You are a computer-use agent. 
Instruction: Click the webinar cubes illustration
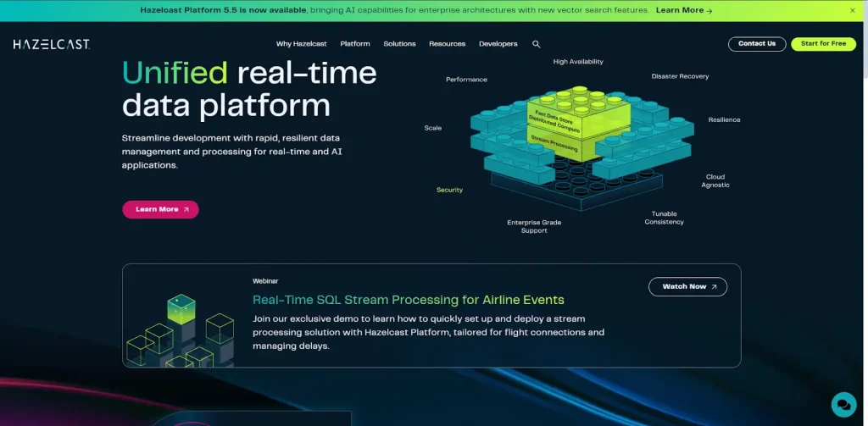click(x=180, y=331)
